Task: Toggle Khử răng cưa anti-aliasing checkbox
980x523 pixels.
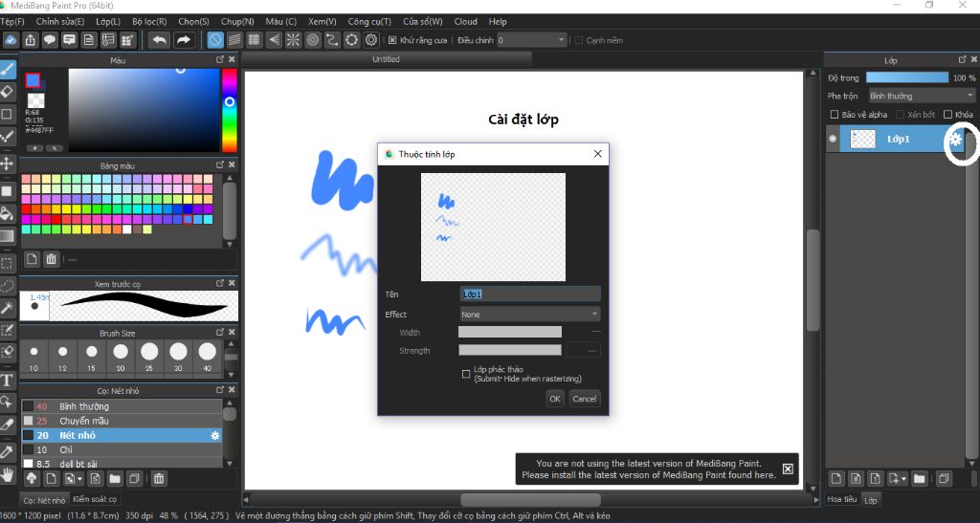Action: 392,40
